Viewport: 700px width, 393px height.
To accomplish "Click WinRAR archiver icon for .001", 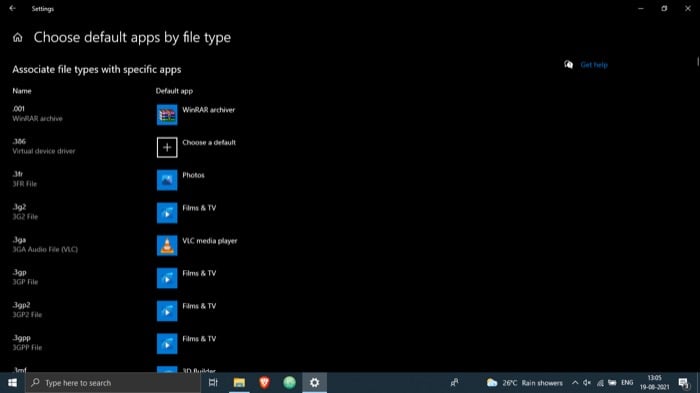I will (167, 115).
